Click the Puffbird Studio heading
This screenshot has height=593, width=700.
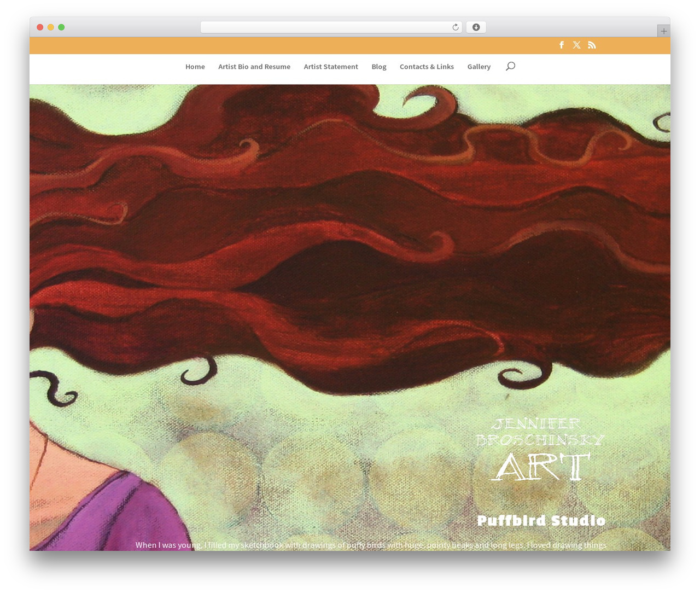pyautogui.click(x=541, y=521)
